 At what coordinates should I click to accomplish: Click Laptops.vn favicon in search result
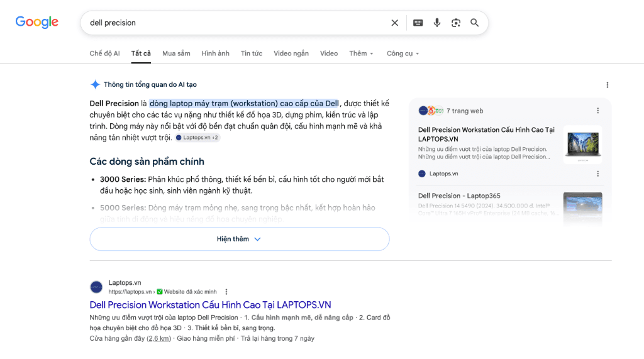coord(96,287)
